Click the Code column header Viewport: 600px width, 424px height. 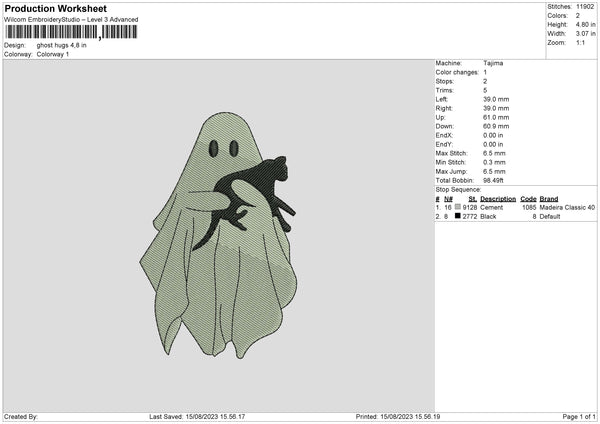[528, 198]
